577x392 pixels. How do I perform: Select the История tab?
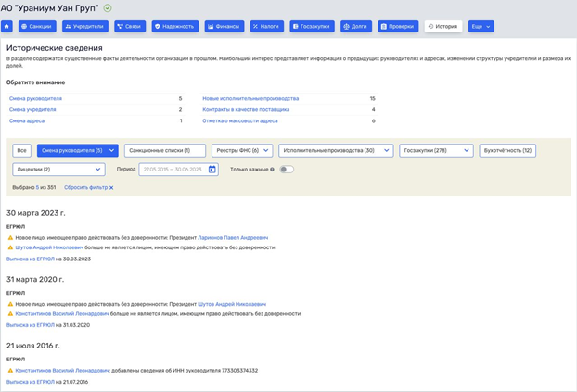click(x=443, y=27)
